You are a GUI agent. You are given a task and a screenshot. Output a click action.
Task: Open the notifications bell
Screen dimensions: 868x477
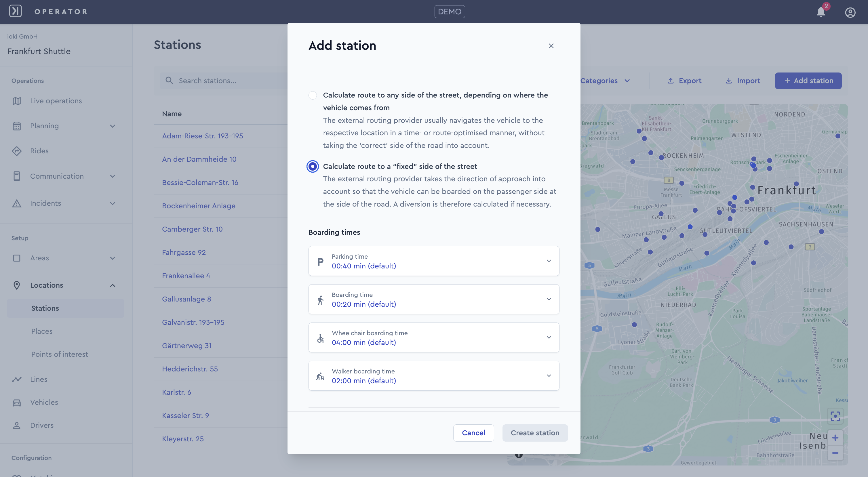coord(821,12)
